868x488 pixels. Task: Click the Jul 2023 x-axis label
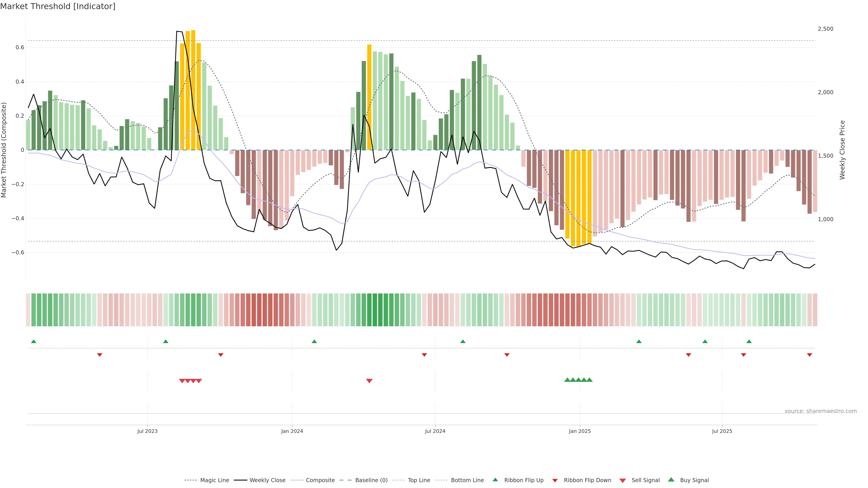pyautogui.click(x=147, y=431)
